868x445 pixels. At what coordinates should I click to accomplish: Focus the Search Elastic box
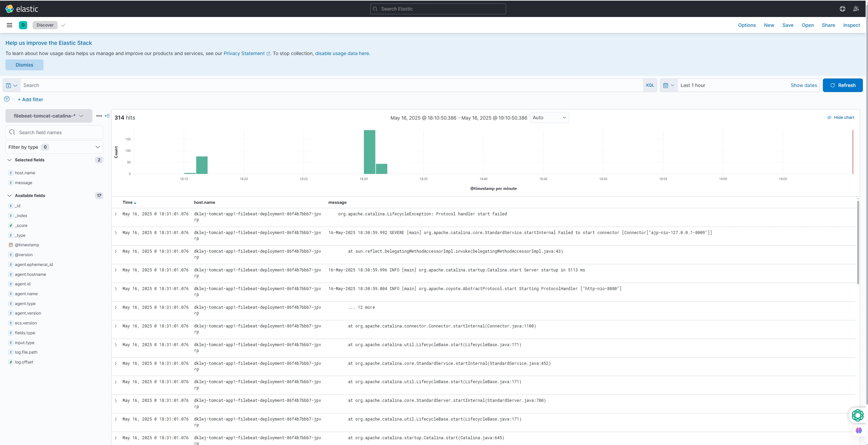(x=438, y=9)
